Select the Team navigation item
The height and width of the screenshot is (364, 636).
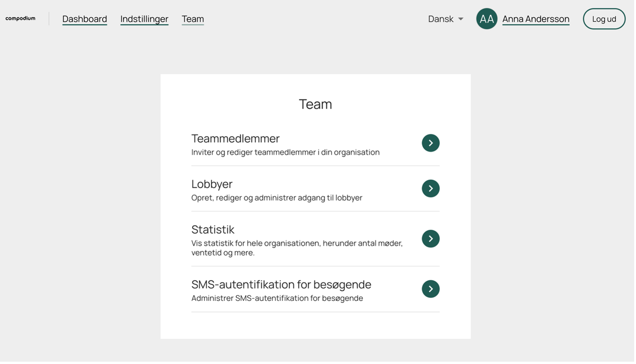click(193, 19)
